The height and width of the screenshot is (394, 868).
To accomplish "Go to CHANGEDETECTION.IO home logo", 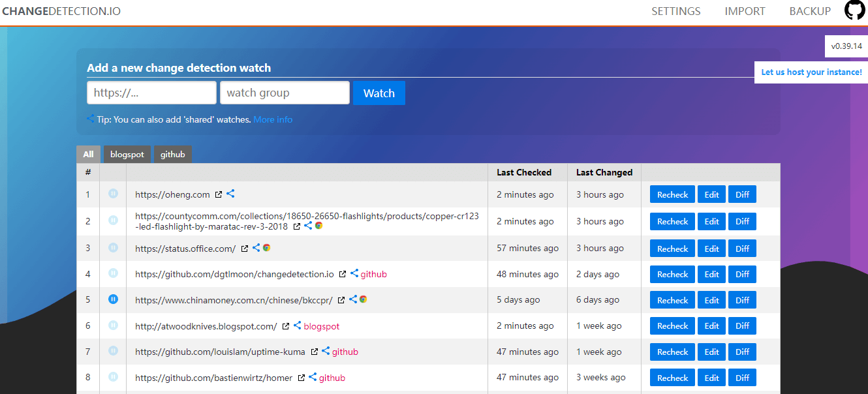I will click(x=61, y=11).
